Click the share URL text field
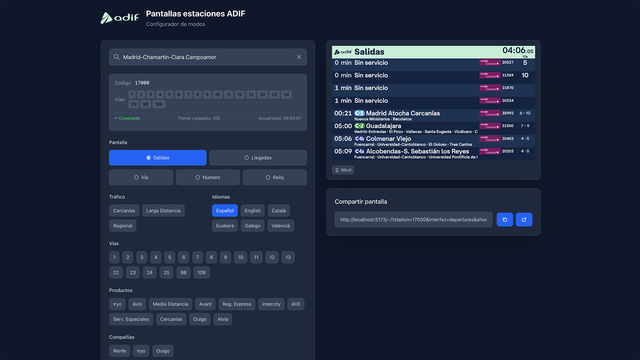Screen dimensions: 640x360 click(x=413, y=220)
